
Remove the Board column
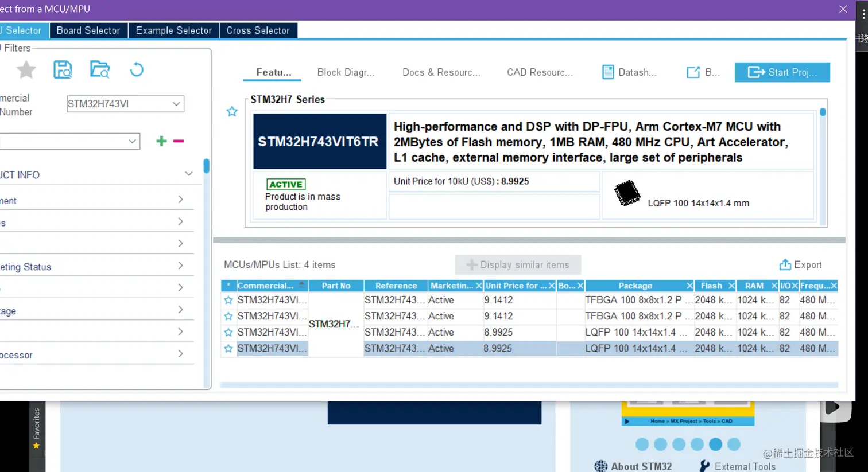coord(580,286)
